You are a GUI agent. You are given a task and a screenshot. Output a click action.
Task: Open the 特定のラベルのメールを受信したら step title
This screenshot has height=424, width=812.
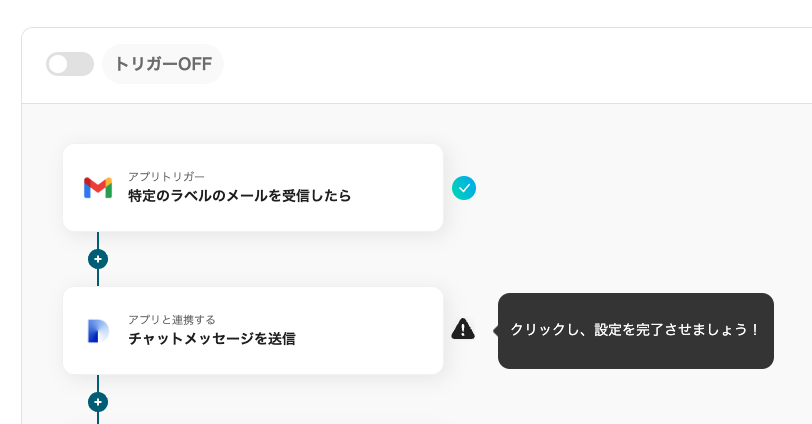click(239, 196)
